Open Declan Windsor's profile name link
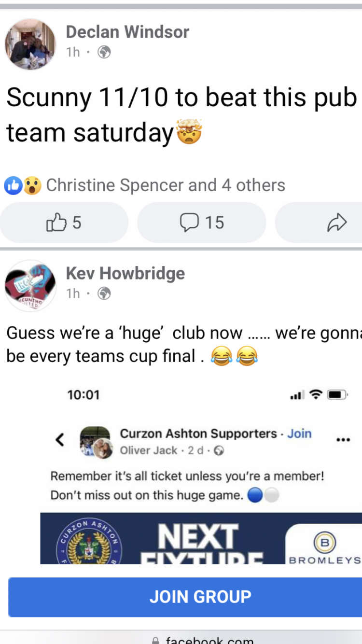The width and height of the screenshot is (362, 644). coord(127,32)
